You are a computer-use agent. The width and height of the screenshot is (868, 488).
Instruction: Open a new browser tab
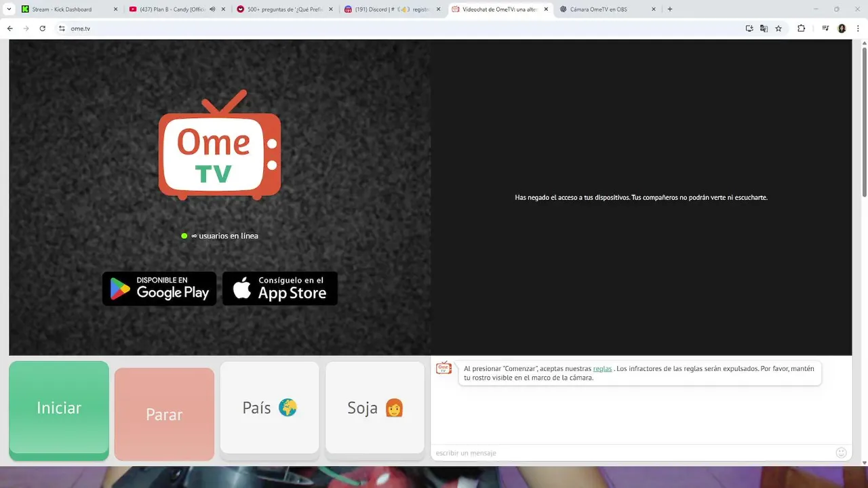pos(670,9)
